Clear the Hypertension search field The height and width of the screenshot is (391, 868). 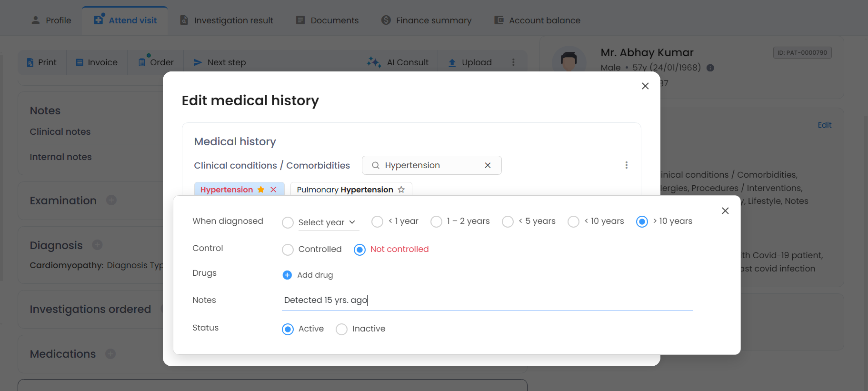point(488,165)
